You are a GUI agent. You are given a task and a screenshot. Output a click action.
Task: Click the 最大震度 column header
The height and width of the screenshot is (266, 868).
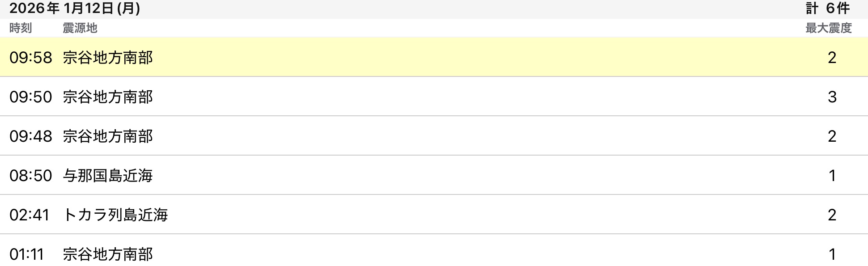828,28
